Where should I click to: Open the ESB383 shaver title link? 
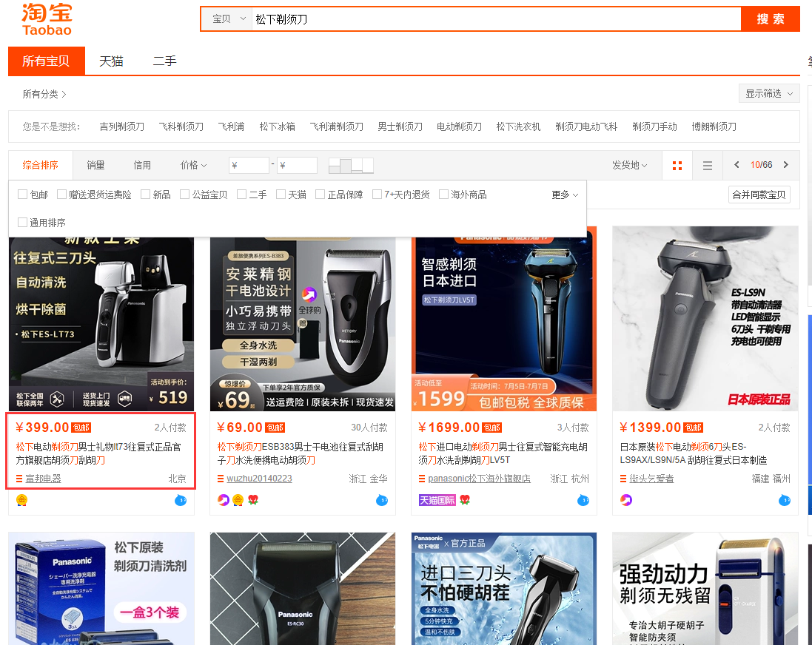(x=301, y=453)
